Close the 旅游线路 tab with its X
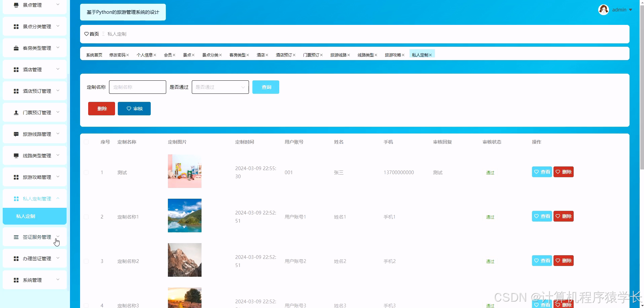The width and height of the screenshot is (644, 308). click(349, 55)
